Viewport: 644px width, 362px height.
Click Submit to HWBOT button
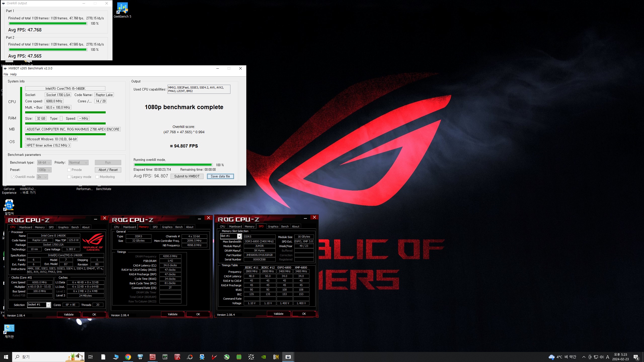pyautogui.click(x=187, y=176)
